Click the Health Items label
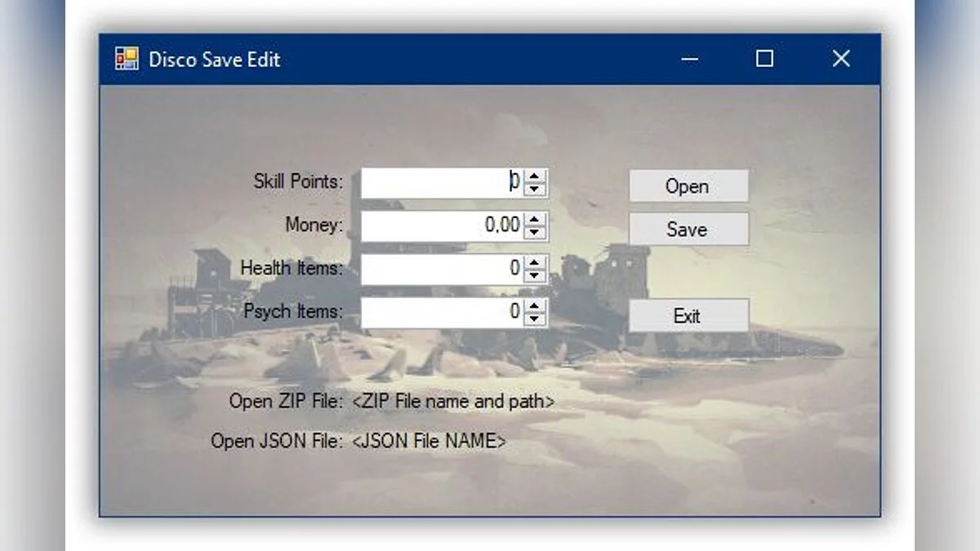 point(292,268)
